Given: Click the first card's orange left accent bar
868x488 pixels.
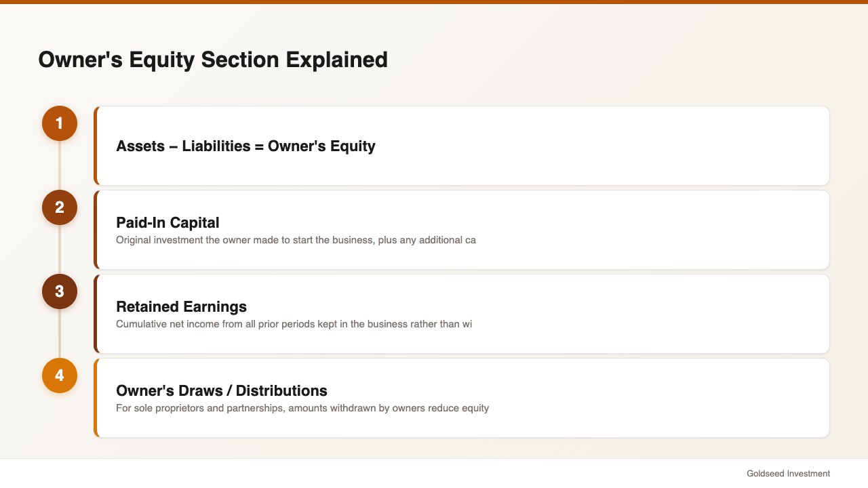Looking at the screenshot, I should coord(96,146).
